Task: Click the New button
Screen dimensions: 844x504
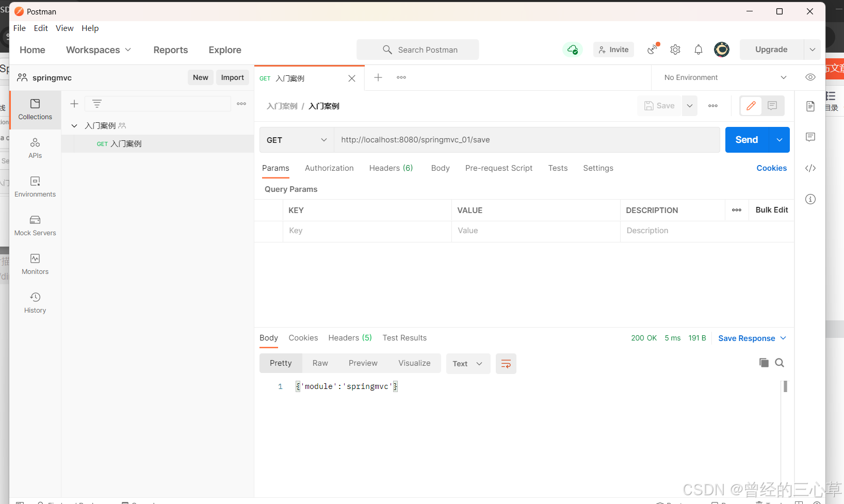Action: [201, 77]
